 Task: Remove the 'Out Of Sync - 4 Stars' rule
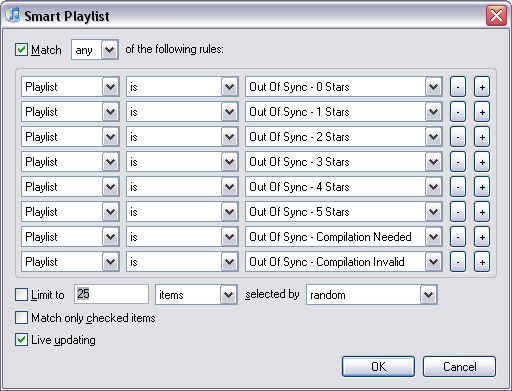point(458,187)
